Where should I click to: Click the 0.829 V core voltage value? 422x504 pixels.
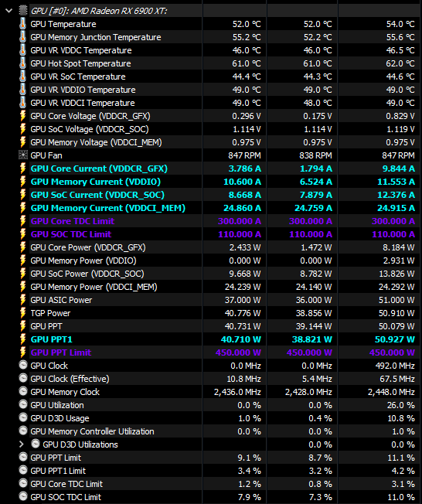coord(400,116)
